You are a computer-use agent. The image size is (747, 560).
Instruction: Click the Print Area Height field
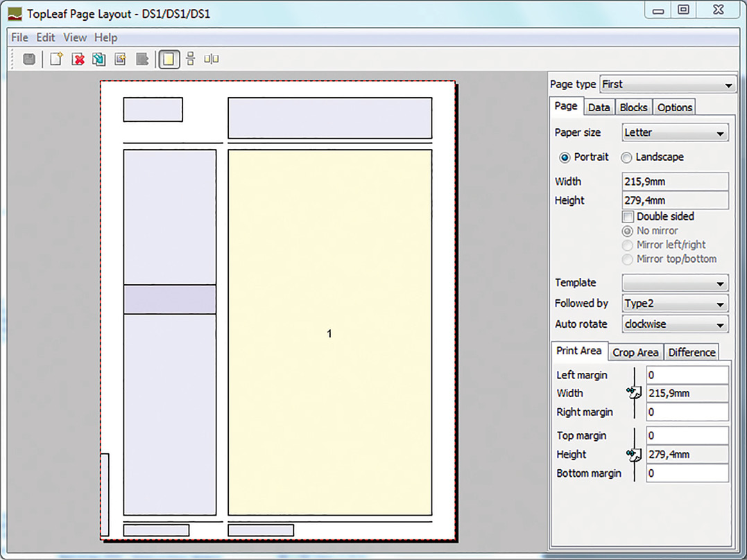coord(687,455)
